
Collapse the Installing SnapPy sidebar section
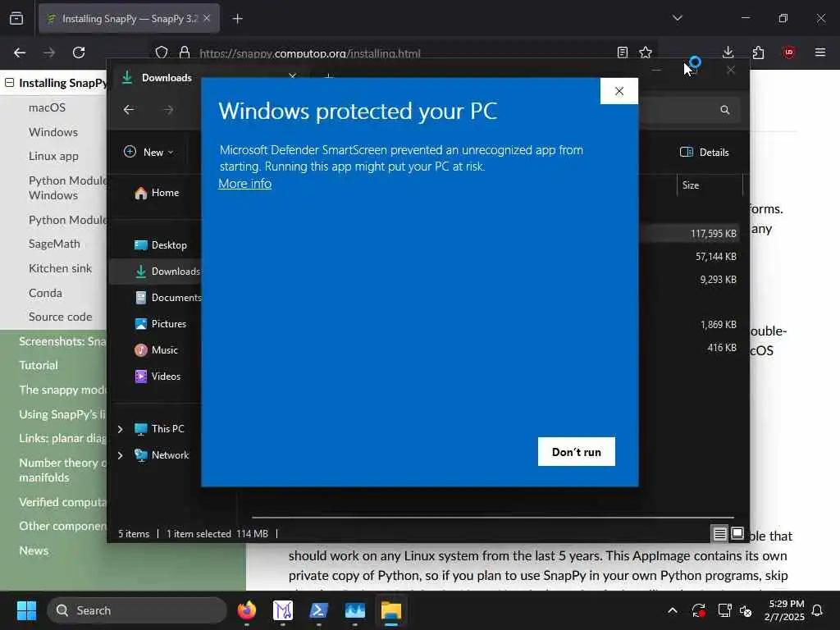(x=9, y=83)
